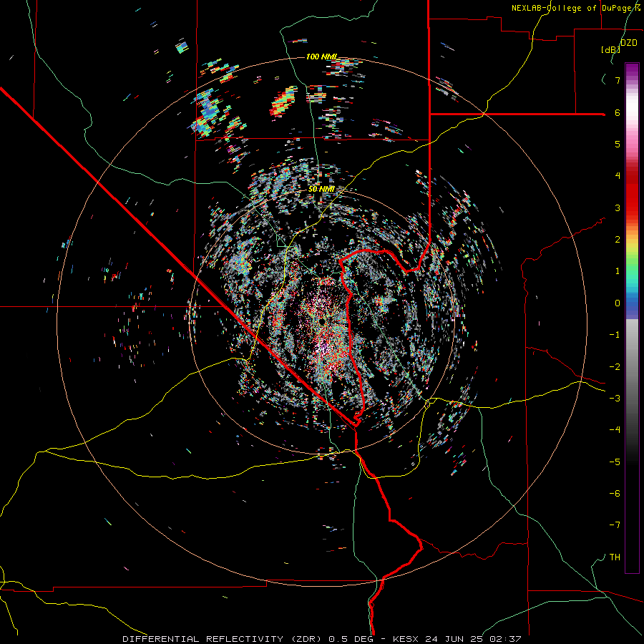Click the "1" tick label on the legend
Viewport: 644px width, 644px height.
point(618,271)
